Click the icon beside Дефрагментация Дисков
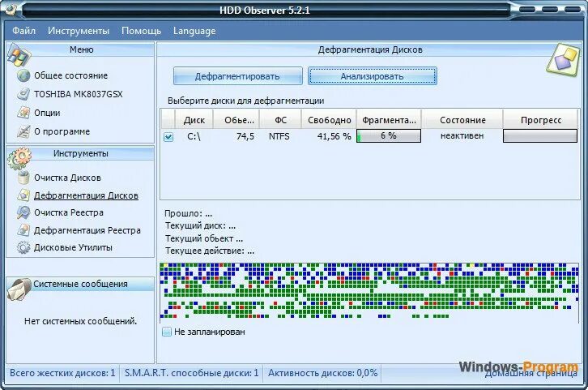The height and width of the screenshot is (390, 588). pyautogui.click(x=23, y=195)
